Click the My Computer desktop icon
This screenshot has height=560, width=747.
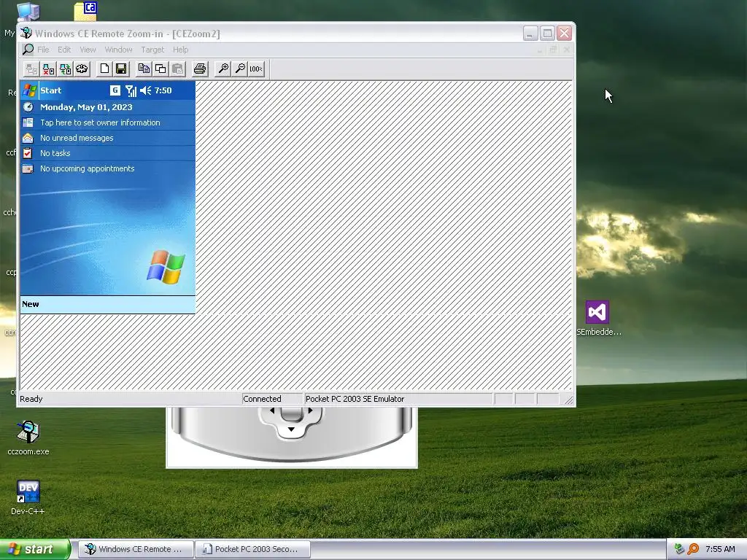coord(28,12)
